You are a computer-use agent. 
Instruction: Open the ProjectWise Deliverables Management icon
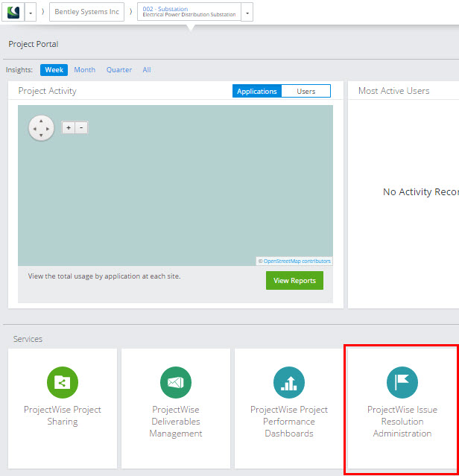176,382
